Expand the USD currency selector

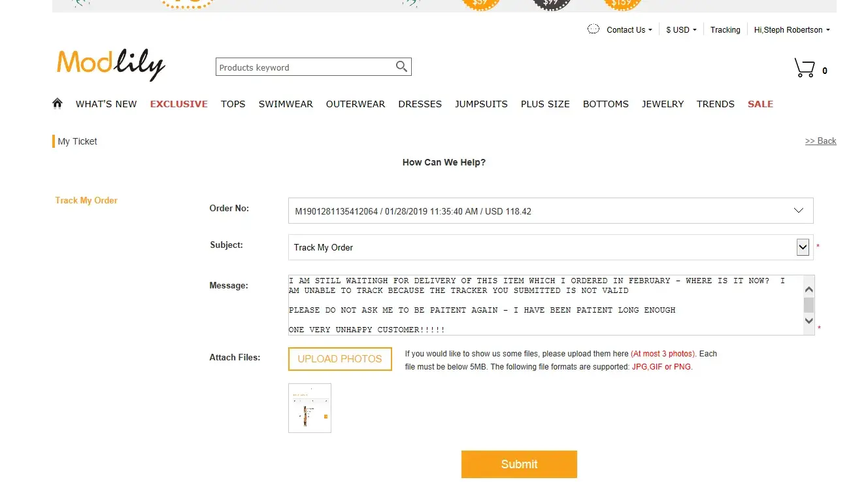681,30
